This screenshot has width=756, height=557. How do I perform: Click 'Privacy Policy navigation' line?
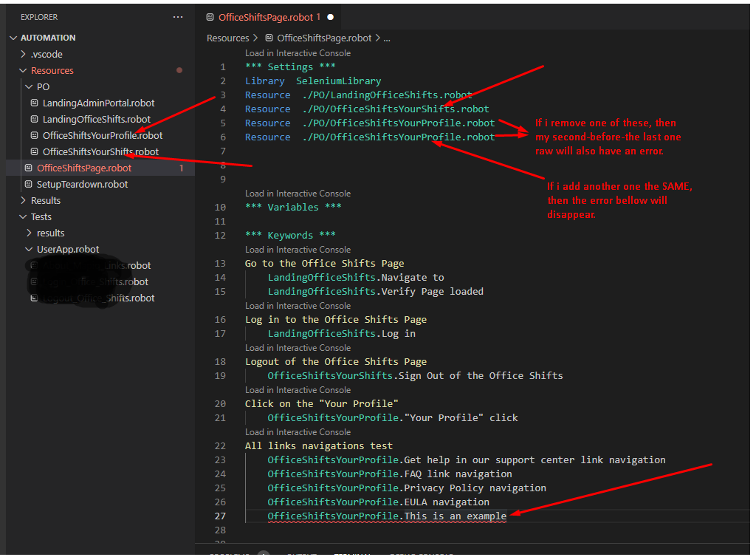tap(407, 488)
